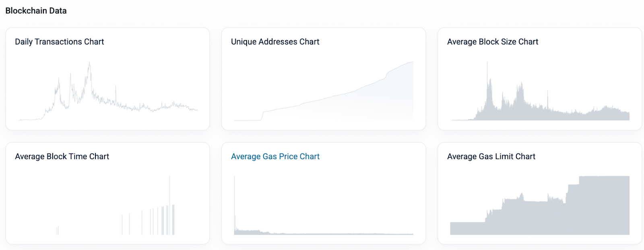Click the Blockchain Data section heading
This screenshot has height=250, width=644.
point(36,11)
